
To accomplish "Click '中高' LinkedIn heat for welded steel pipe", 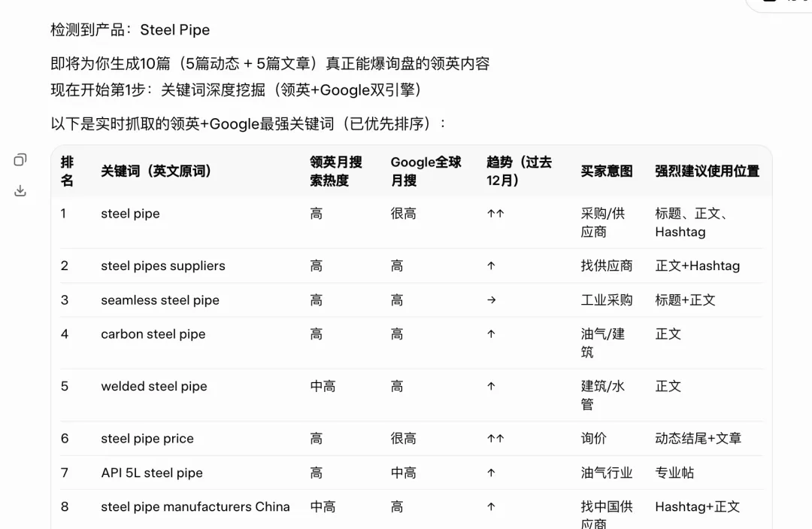I will [323, 387].
